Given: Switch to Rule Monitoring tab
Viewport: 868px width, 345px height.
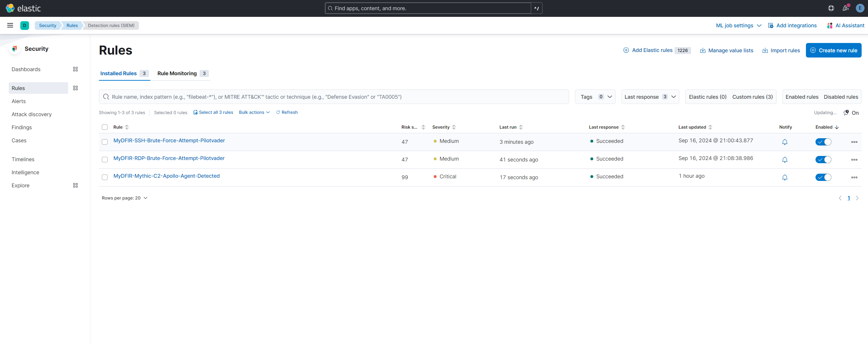Looking at the screenshot, I should 177,73.
